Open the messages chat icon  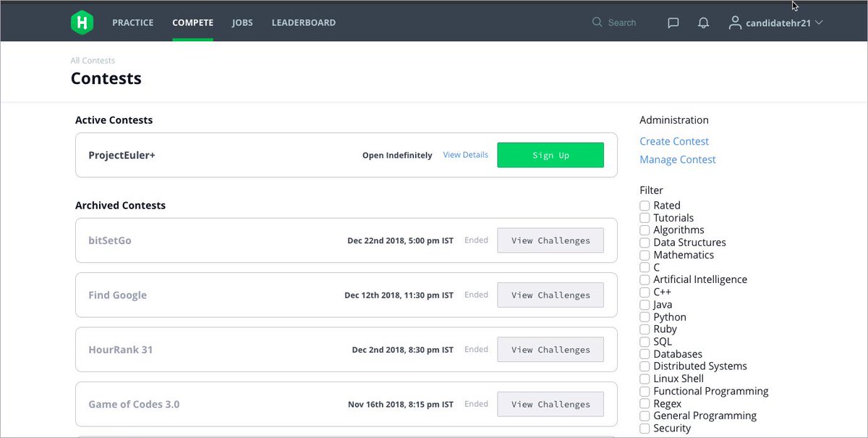[673, 22]
